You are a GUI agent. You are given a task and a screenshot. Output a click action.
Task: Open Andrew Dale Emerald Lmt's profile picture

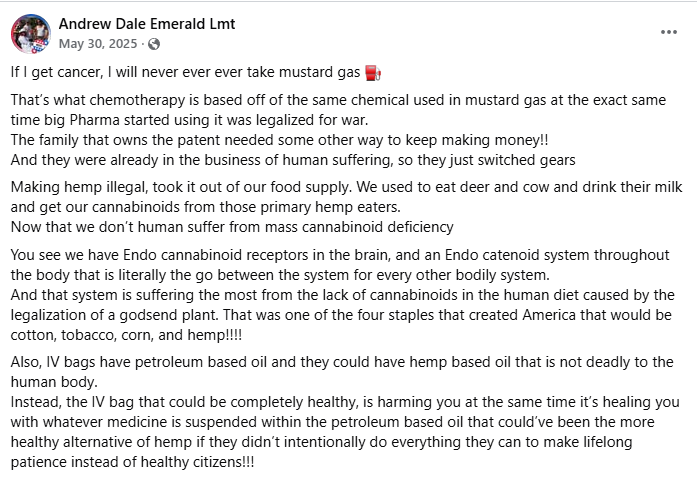(31, 34)
